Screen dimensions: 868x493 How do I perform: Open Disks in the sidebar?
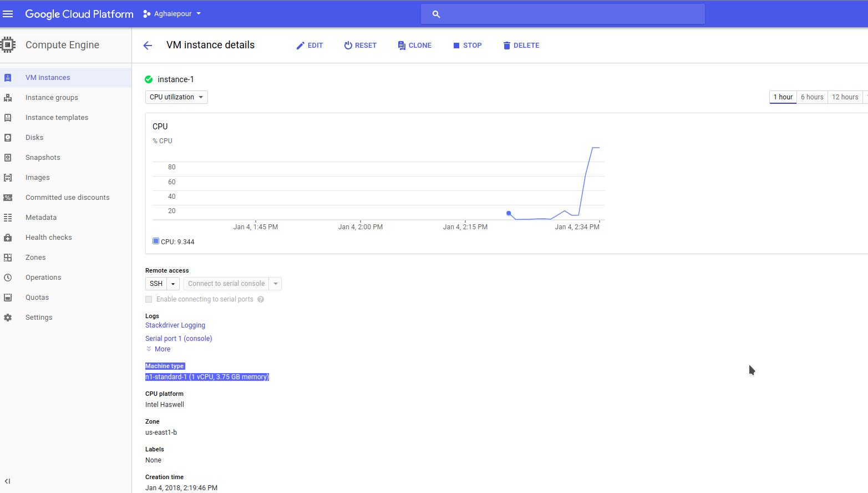[x=65, y=138]
